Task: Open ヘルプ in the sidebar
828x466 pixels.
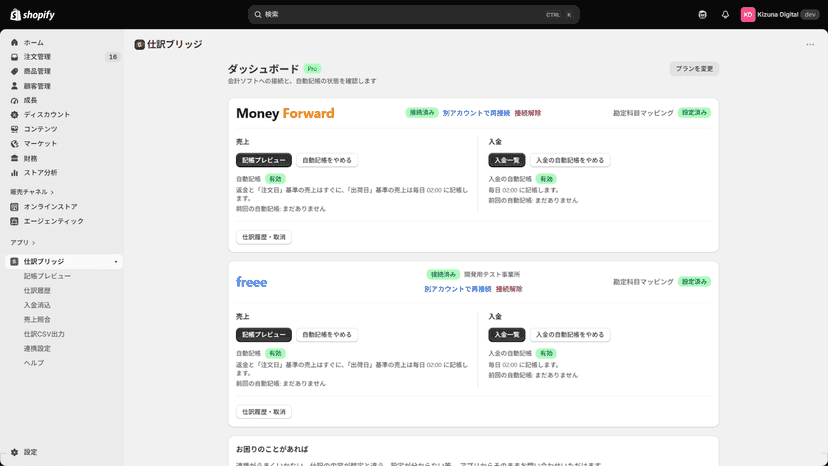Action: pos(34,363)
